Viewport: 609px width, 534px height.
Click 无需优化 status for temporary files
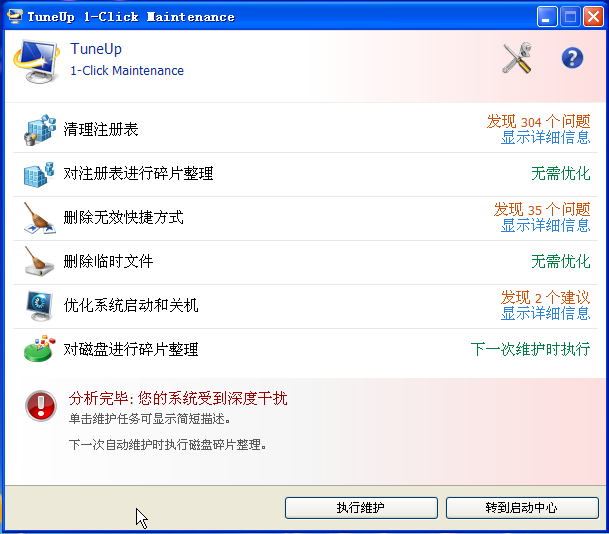click(560, 261)
